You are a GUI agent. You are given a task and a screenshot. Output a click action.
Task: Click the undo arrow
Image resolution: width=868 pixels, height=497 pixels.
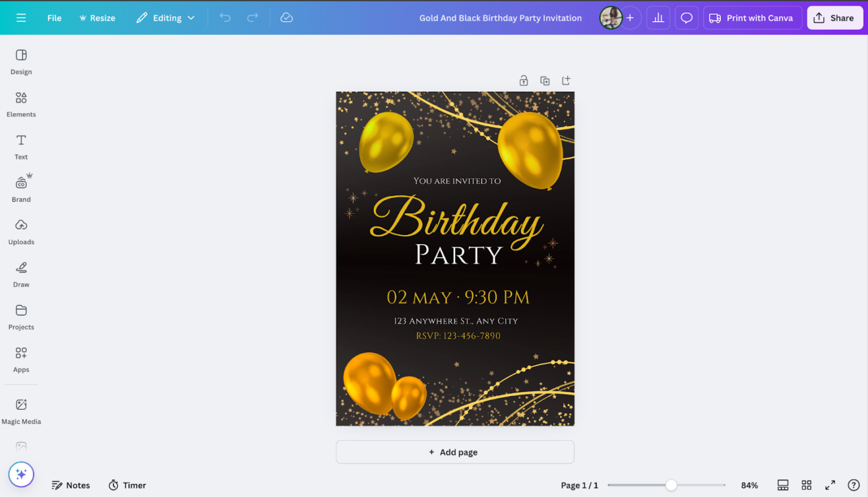(225, 18)
